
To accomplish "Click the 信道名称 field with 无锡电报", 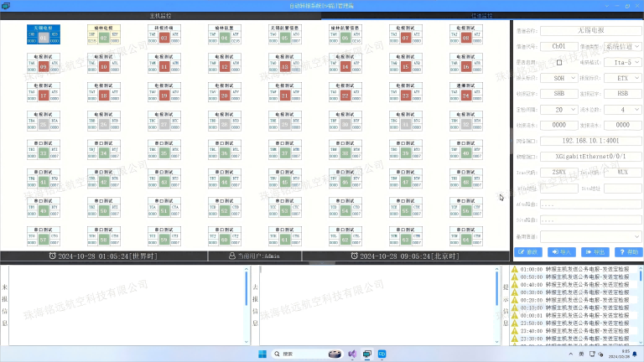I will 590,31.
